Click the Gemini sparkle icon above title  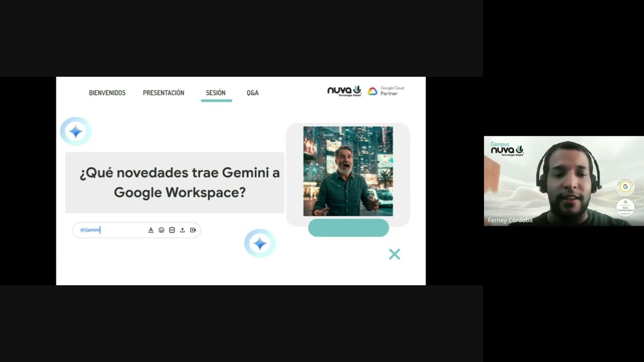(x=75, y=131)
